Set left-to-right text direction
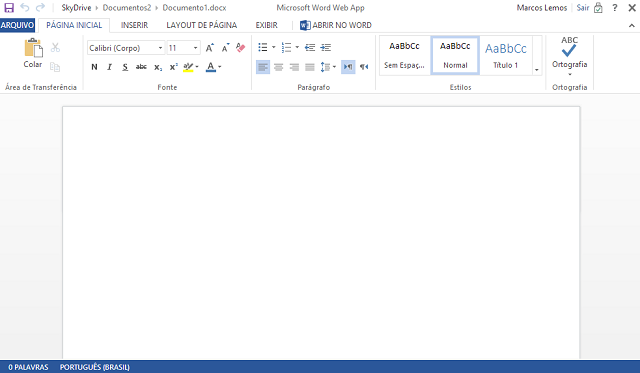 tap(348, 67)
